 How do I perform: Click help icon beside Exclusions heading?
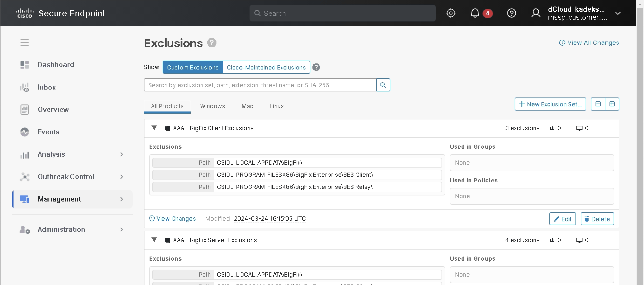(x=212, y=43)
